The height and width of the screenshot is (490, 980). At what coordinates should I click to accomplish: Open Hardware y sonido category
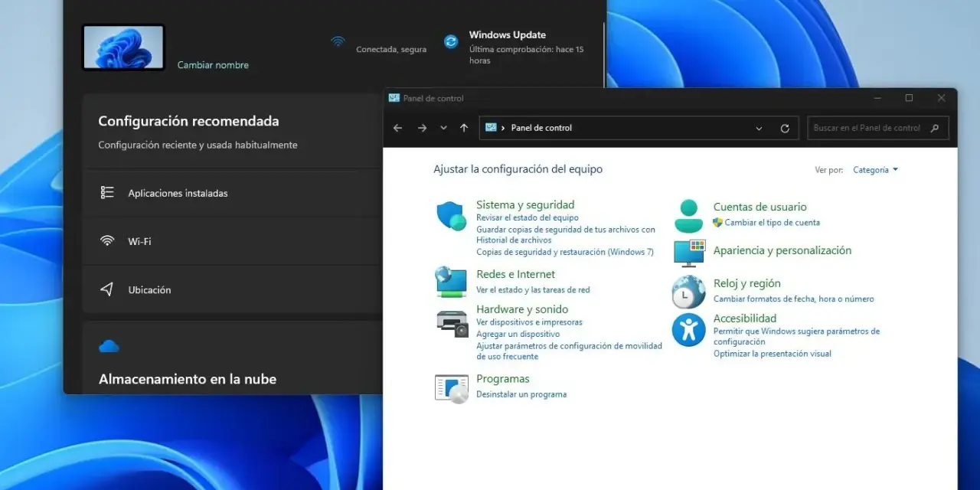pyautogui.click(x=522, y=309)
